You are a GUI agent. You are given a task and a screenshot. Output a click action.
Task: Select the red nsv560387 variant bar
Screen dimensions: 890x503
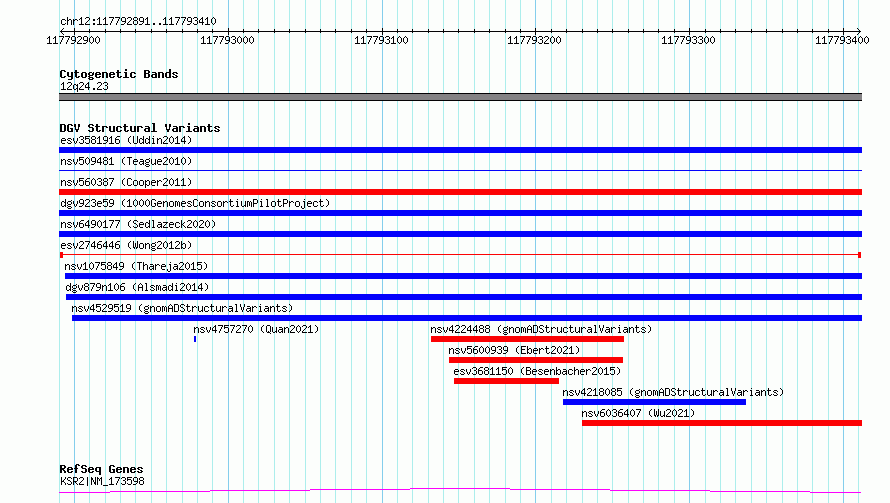pos(460,192)
